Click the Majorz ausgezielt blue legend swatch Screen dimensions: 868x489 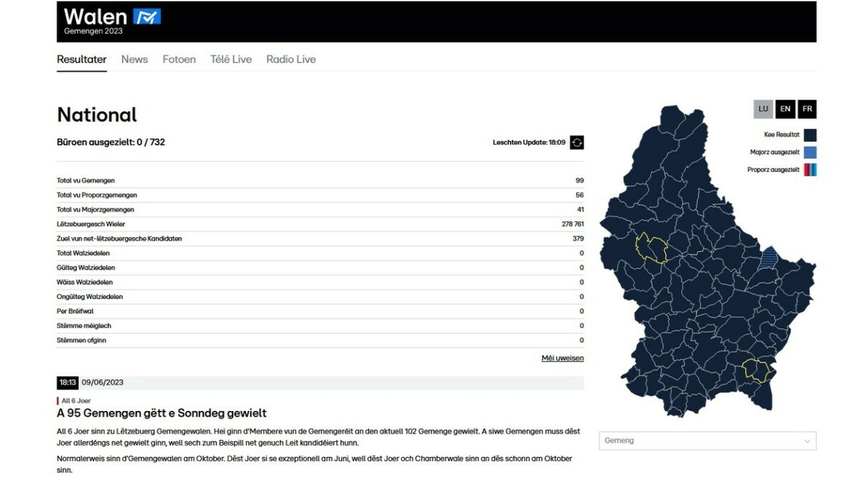[810, 153]
